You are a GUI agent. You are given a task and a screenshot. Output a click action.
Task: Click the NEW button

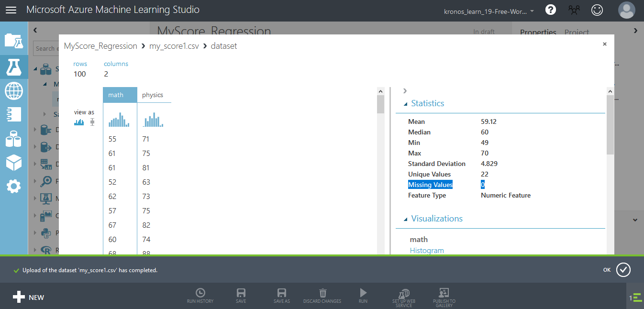point(29,297)
